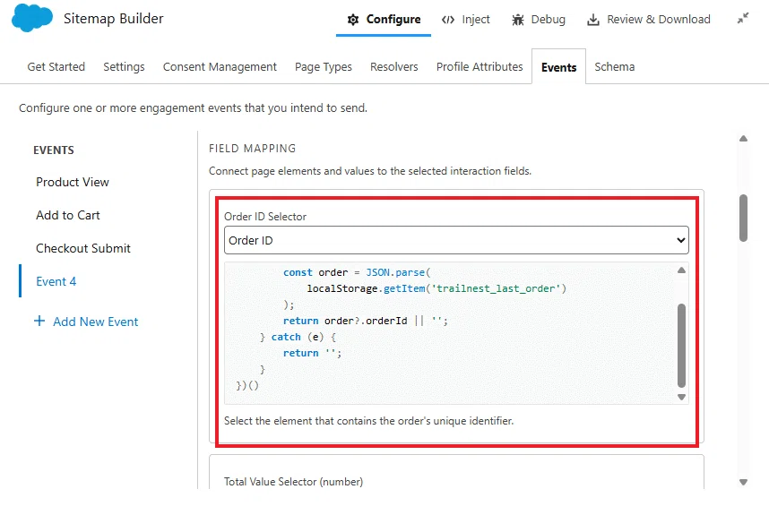
Task: Switch to the Schema tab
Action: [x=615, y=66]
